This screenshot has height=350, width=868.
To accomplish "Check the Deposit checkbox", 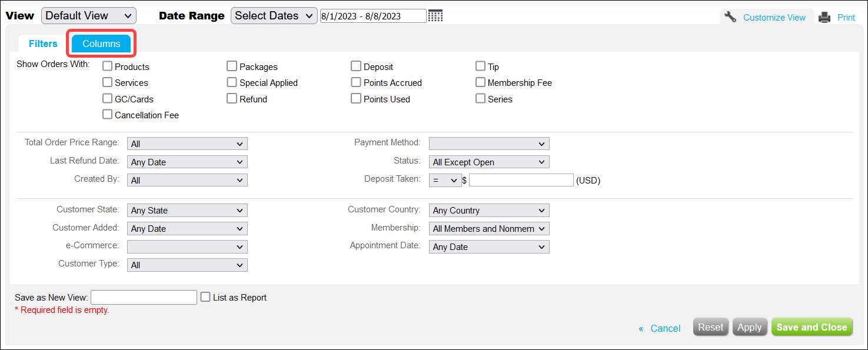I will 356,66.
